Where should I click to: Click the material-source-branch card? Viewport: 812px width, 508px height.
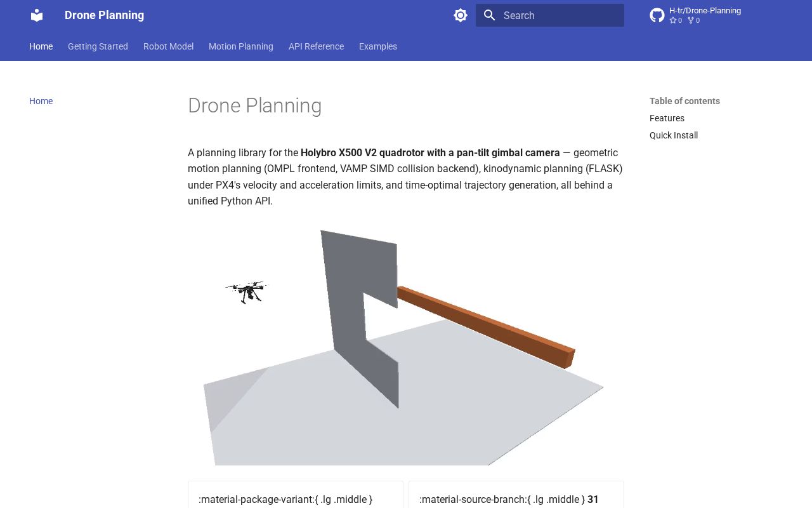[516, 495]
